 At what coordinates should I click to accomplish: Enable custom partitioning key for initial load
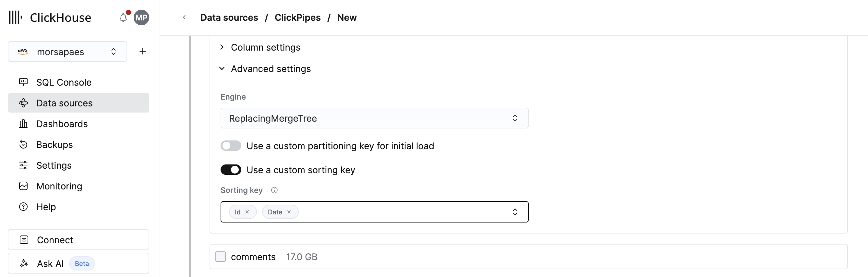click(231, 146)
